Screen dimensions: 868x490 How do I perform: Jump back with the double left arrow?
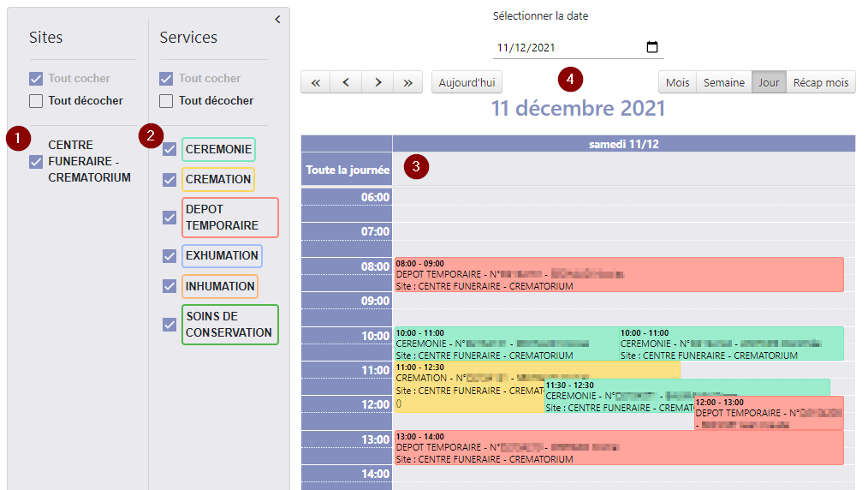316,82
